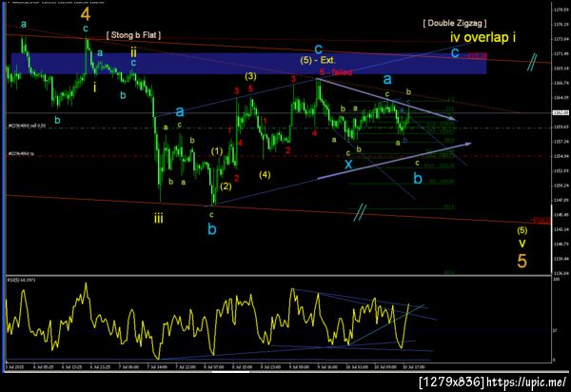
Task: Click the '10 Jul 17:00' time label
Action: pos(413,367)
